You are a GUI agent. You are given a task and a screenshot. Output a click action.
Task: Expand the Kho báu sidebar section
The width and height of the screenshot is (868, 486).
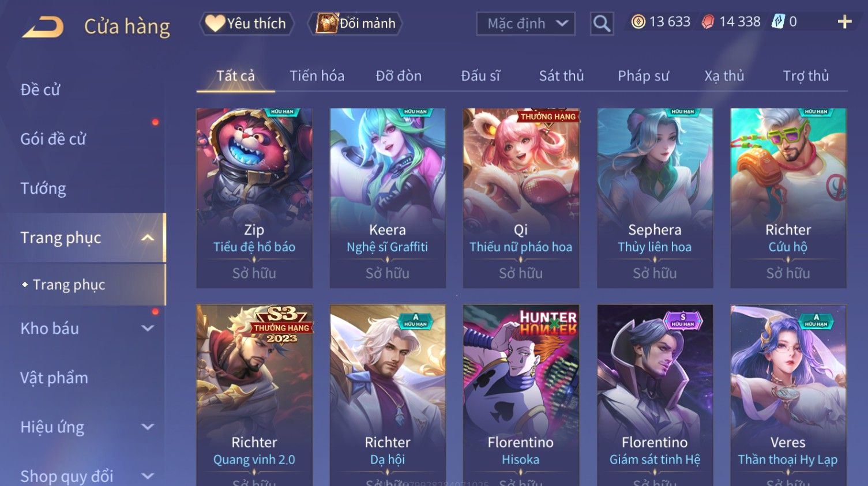coord(148,329)
